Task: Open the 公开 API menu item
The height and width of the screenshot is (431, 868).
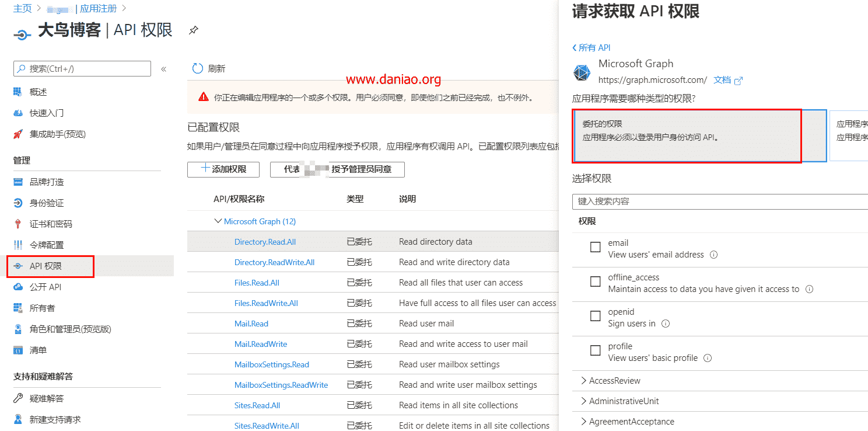Action: [x=45, y=287]
